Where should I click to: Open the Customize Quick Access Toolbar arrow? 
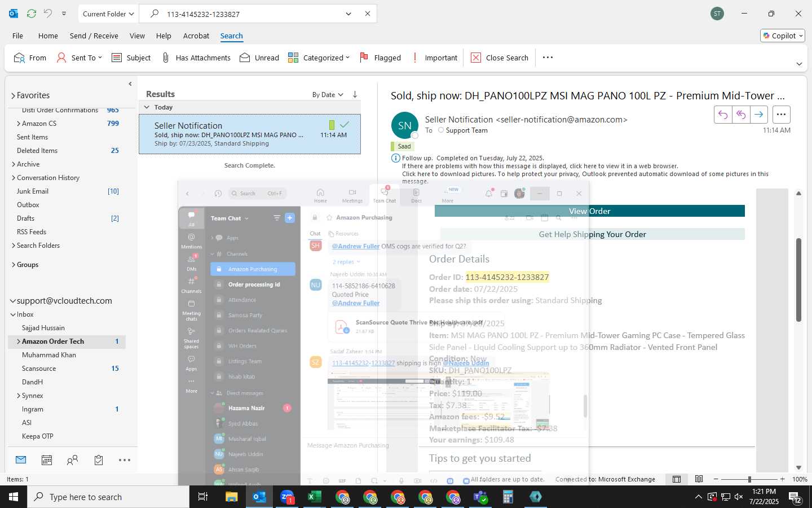[x=64, y=14]
